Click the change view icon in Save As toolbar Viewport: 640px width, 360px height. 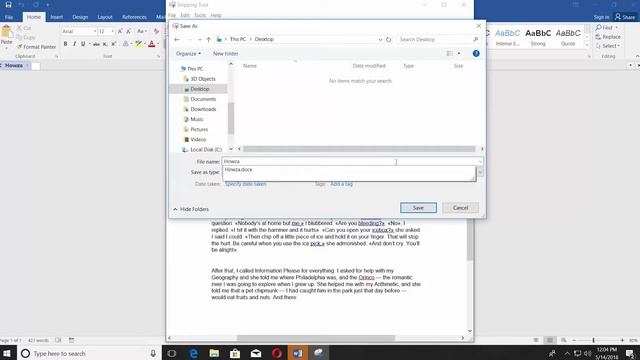coord(450,53)
